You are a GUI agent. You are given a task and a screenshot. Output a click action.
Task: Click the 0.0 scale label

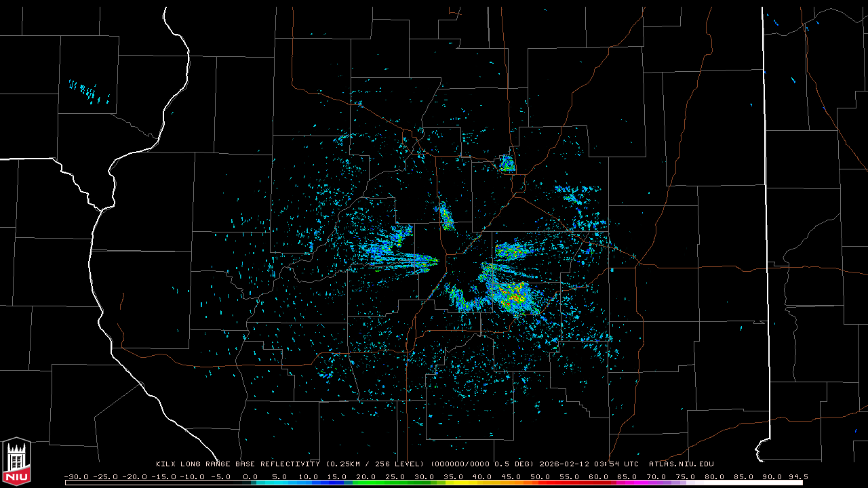tap(250, 476)
